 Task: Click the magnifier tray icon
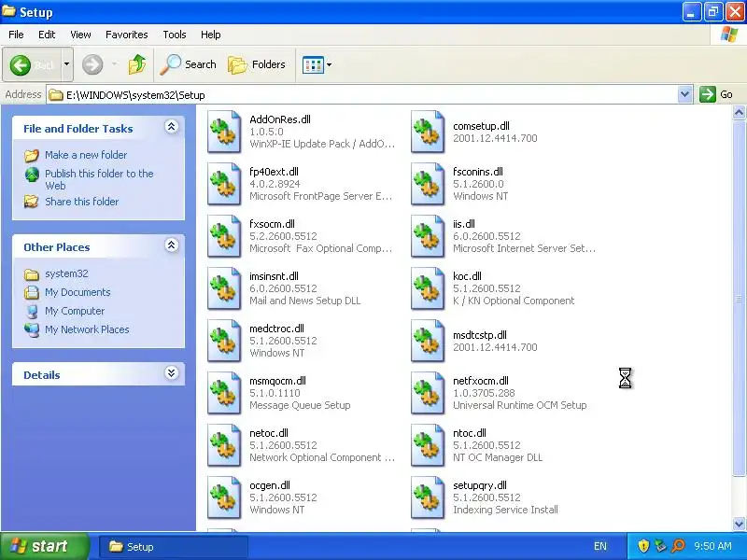[x=678, y=546]
